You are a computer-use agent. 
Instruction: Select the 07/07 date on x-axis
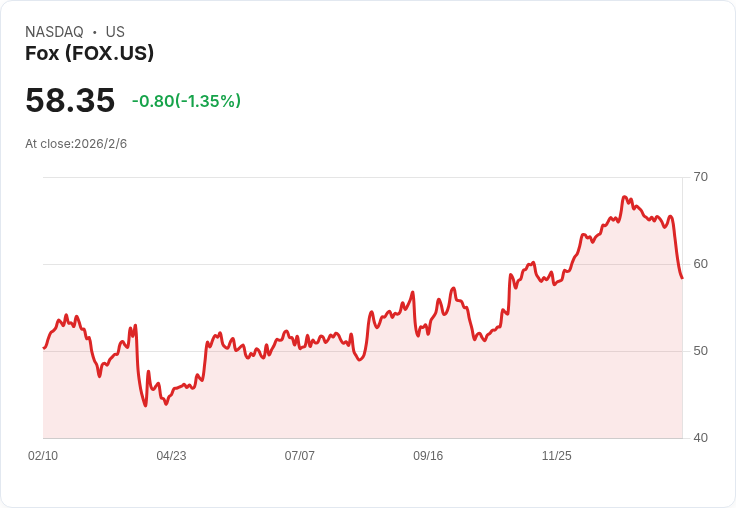pyautogui.click(x=300, y=456)
